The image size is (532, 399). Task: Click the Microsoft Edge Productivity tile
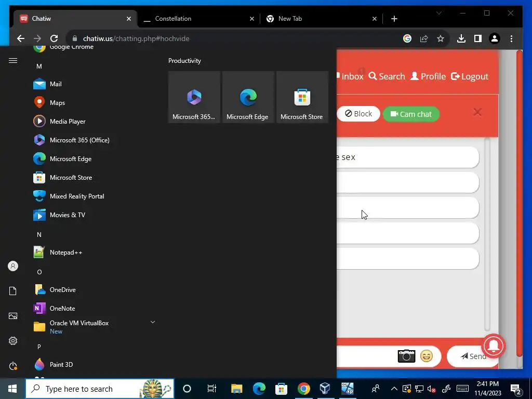(x=248, y=97)
